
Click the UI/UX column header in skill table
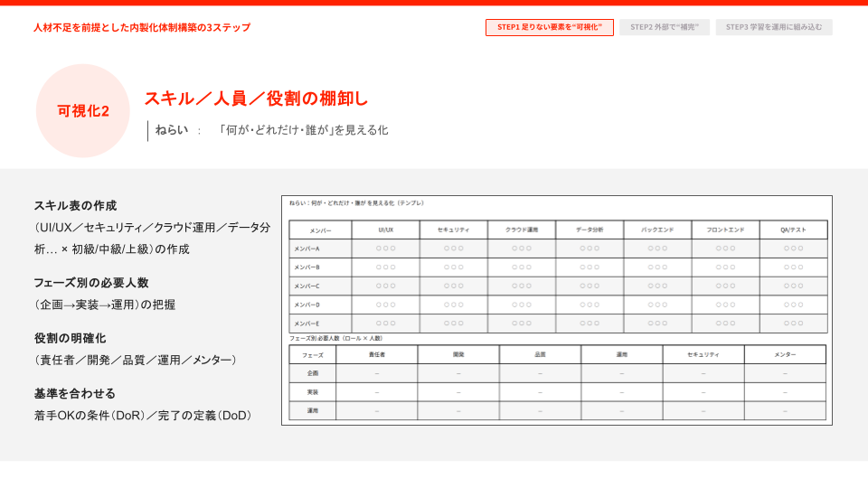[385, 230]
